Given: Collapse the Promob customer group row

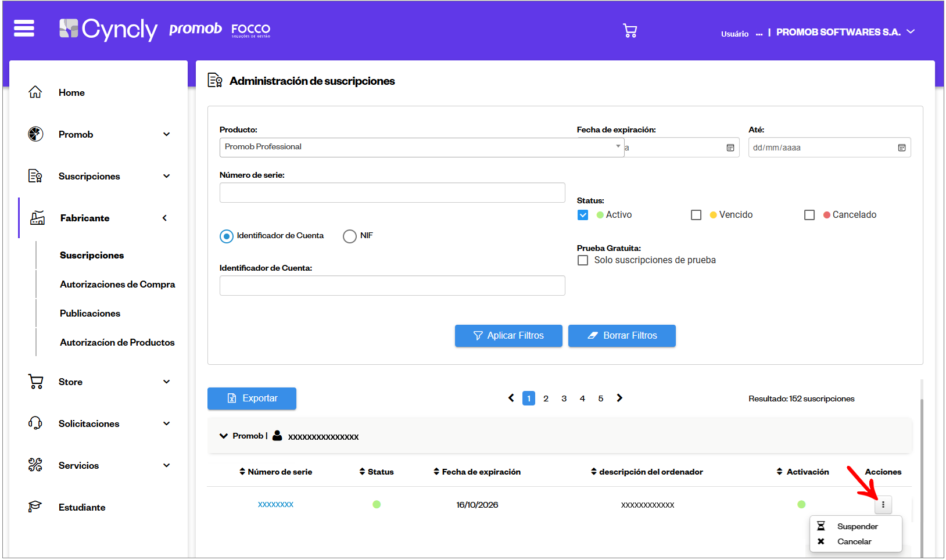Looking at the screenshot, I should click(224, 436).
